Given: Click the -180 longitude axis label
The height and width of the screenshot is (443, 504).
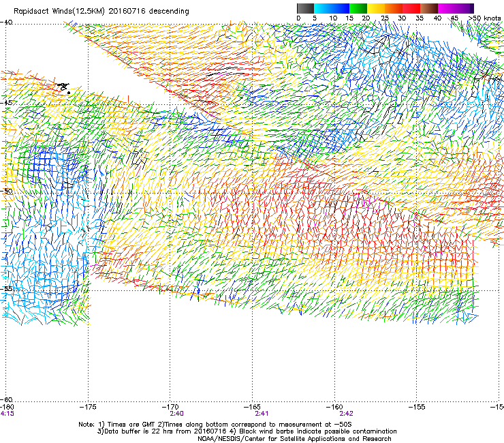Looking at the screenshot, I should coord(7,407).
